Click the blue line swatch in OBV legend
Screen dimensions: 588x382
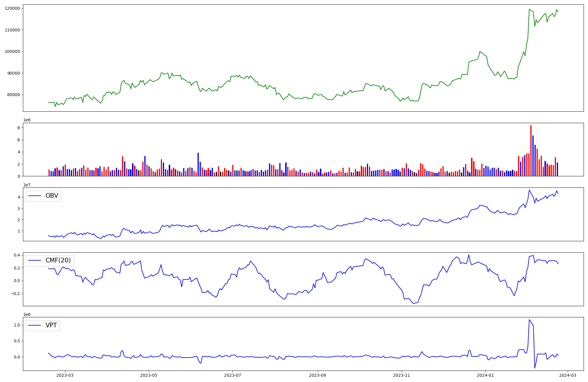[x=34, y=196]
